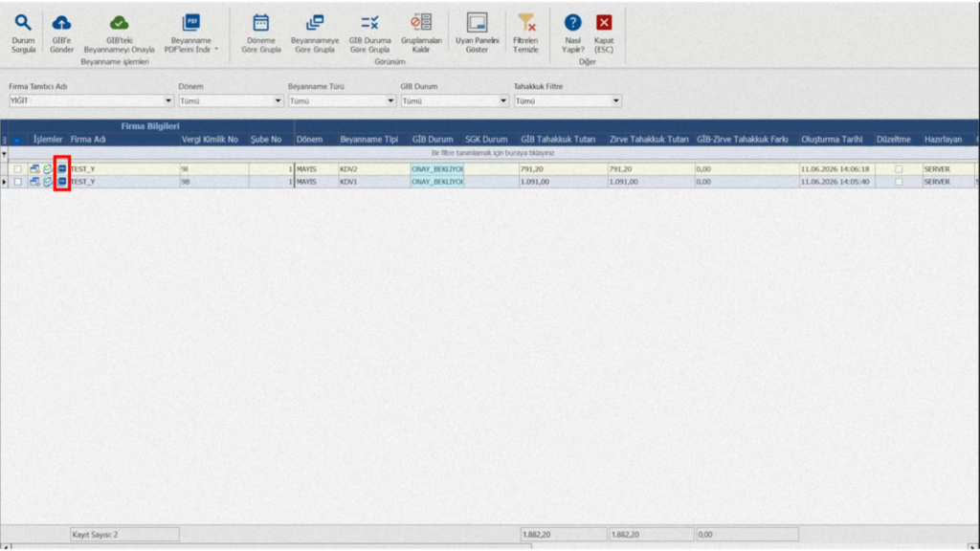The width and height of the screenshot is (980, 551).
Task: Expand the Tahakkuk Filtre dropdown
Action: pos(615,100)
